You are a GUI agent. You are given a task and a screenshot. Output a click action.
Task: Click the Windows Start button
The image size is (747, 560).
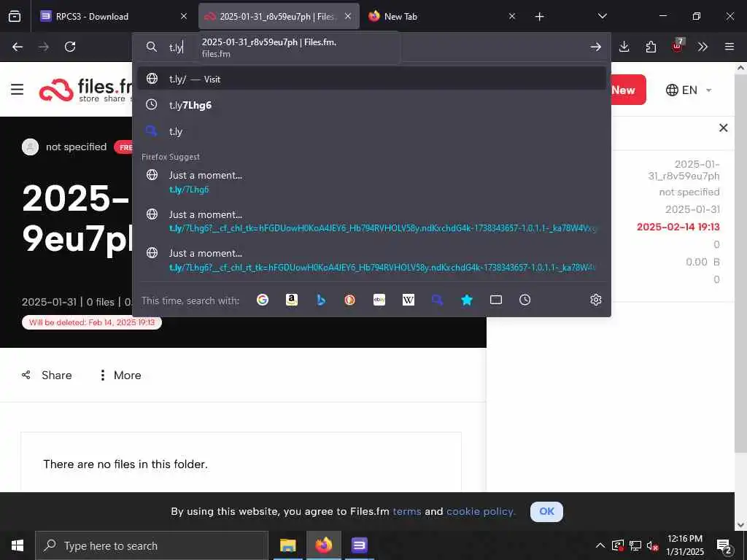point(18,545)
